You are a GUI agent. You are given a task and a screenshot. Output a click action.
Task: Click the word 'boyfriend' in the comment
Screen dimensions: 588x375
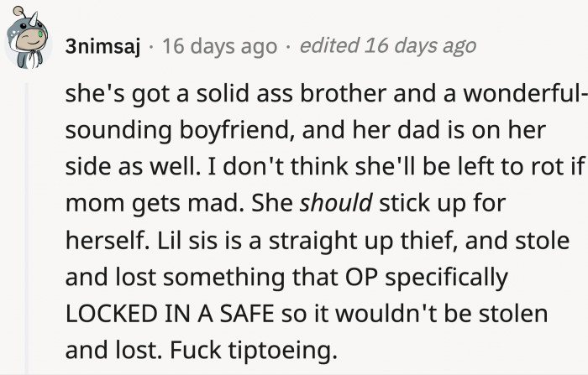[234, 130]
